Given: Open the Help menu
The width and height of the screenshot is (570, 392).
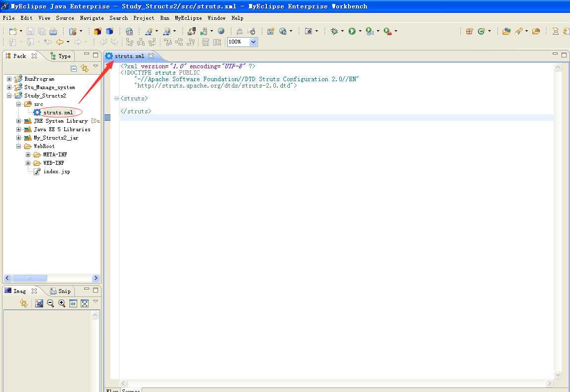Looking at the screenshot, I should (x=237, y=18).
